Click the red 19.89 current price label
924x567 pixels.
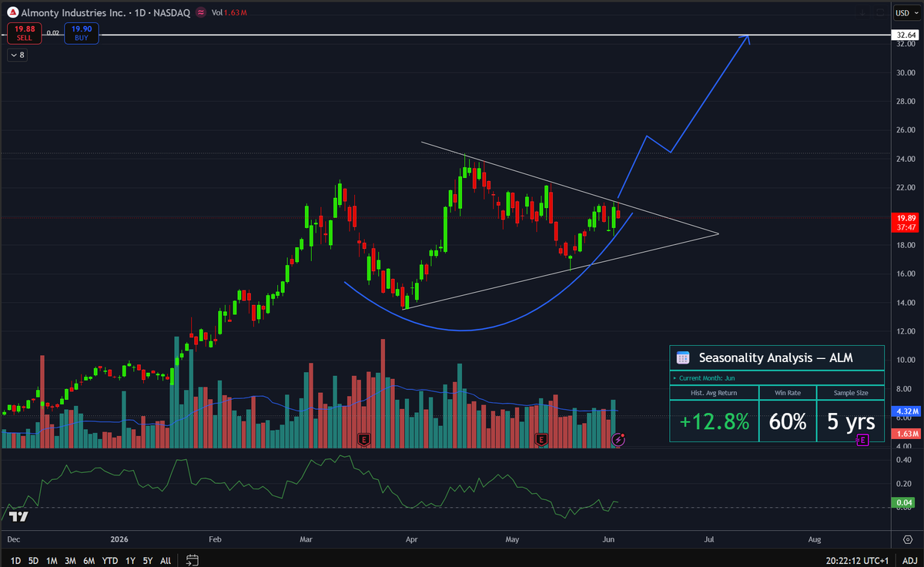pyautogui.click(x=906, y=222)
